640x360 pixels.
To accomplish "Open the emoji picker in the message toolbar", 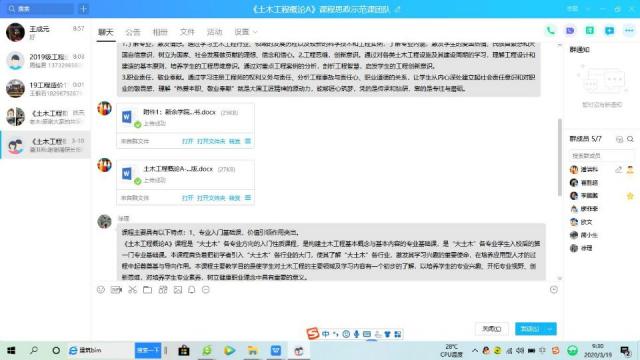I will (101, 290).
